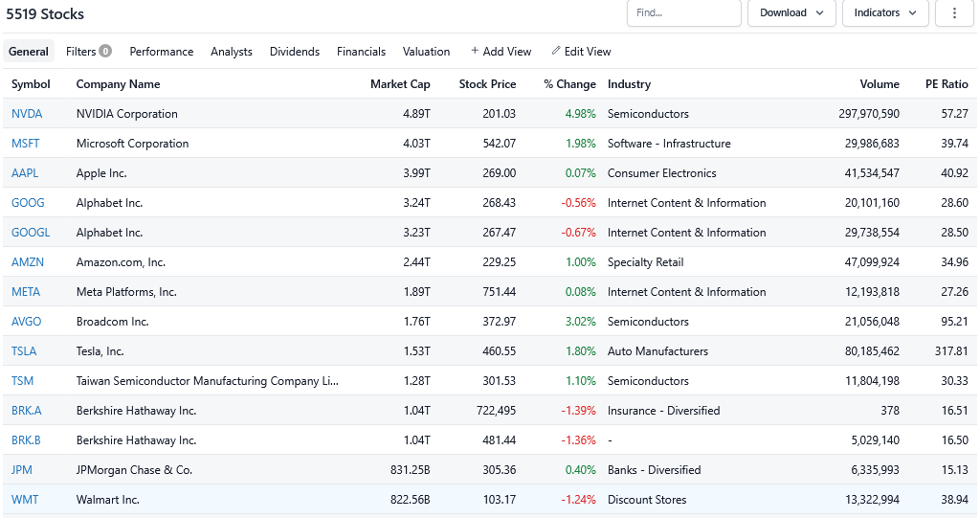This screenshot has height=518, width=980.
Task: Sort table by PE Ratio header
Action: click(947, 84)
